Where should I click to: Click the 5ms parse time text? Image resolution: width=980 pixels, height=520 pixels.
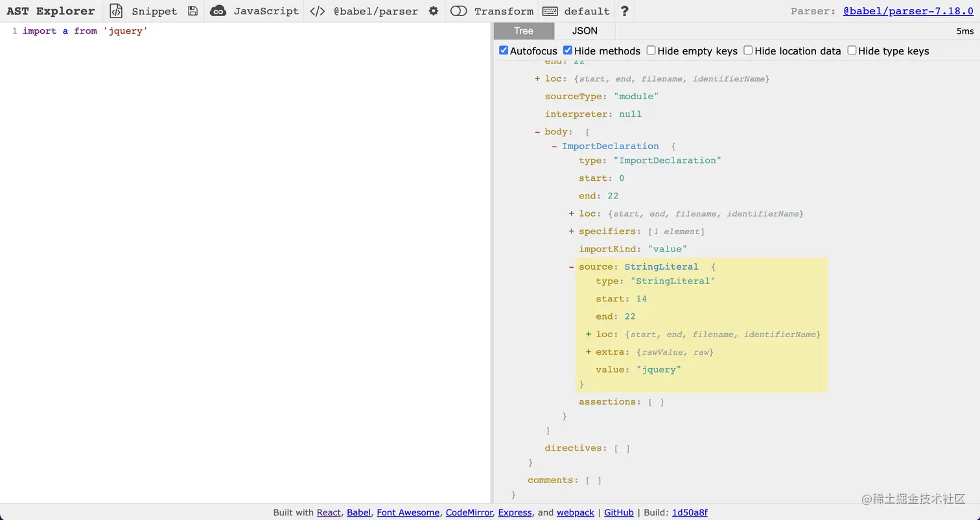tap(964, 31)
